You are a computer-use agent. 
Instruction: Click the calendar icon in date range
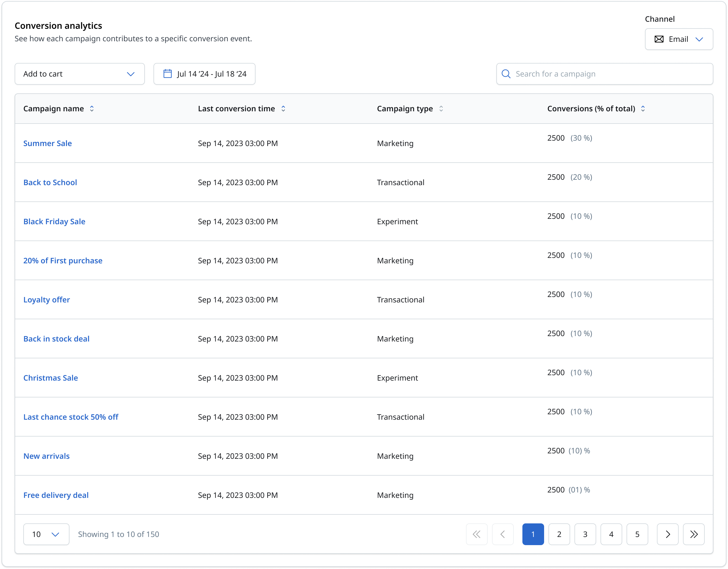[167, 74]
